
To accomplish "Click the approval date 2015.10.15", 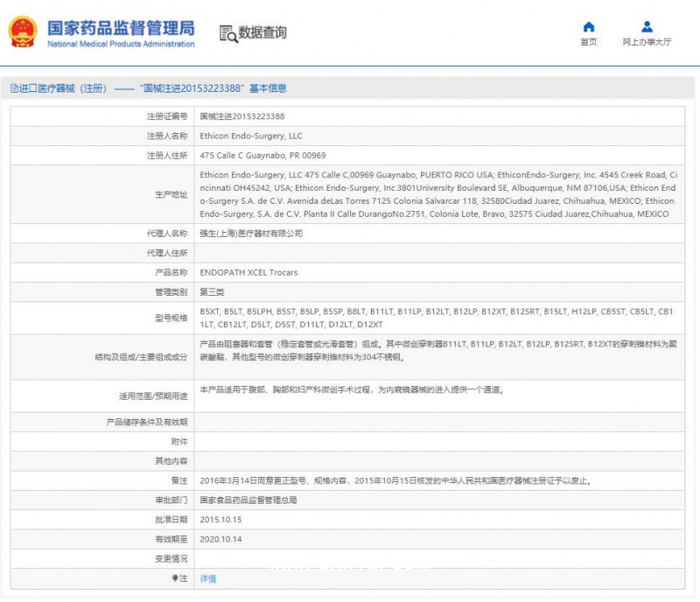I will click(x=219, y=520).
